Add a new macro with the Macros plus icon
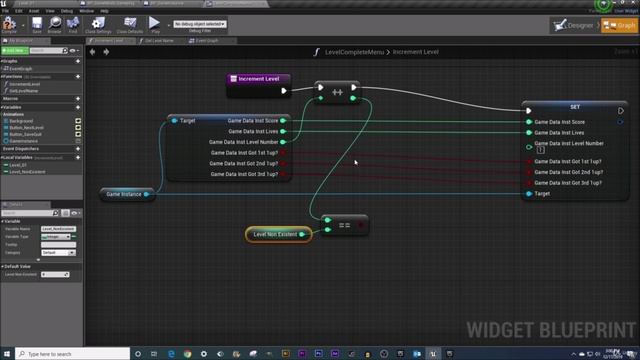640x360 pixels. [x=78, y=98]
